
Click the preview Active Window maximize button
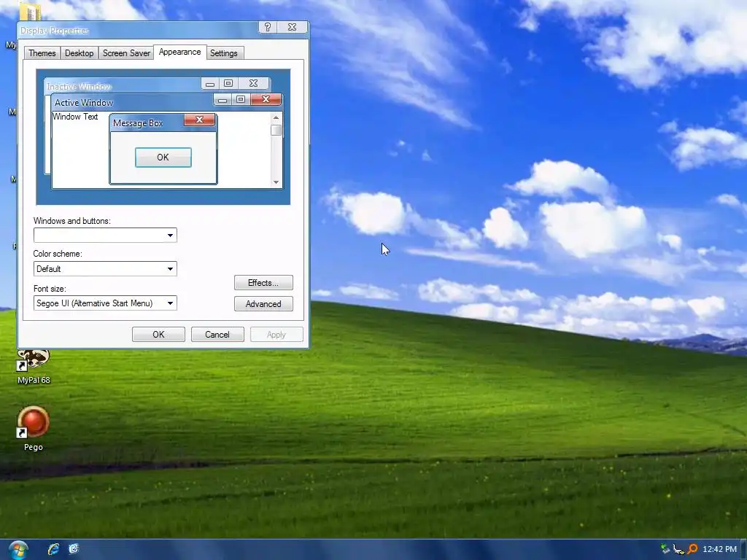click(241, 99)
